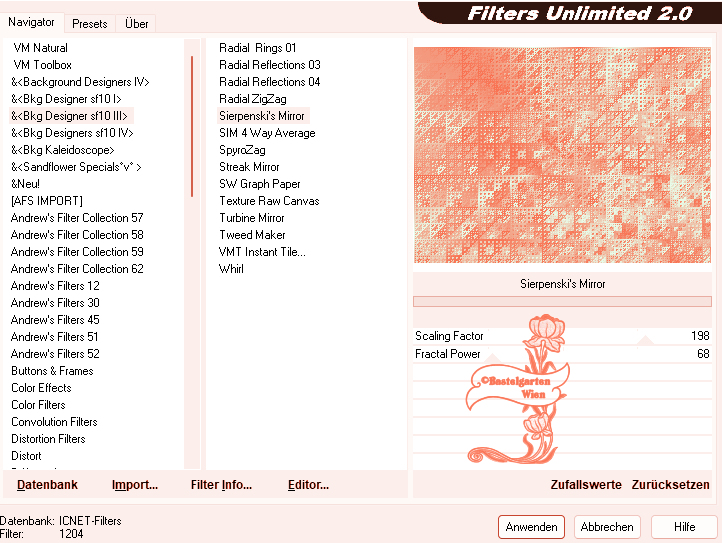
Task: Open the Über tab
Action: coord(136,24)
